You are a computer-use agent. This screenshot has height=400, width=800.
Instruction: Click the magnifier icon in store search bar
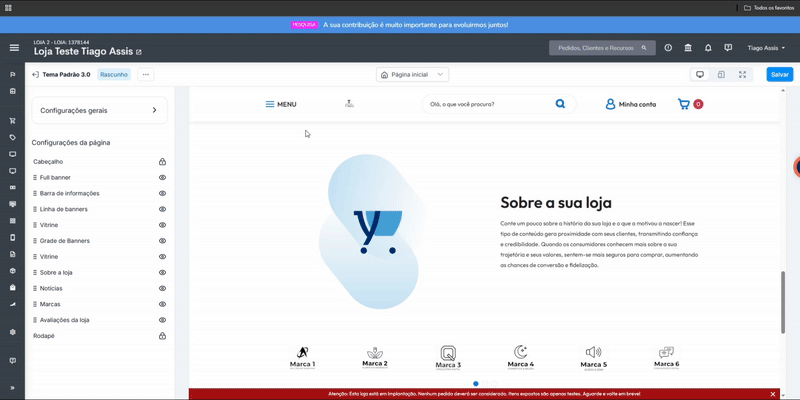[560, 104]
